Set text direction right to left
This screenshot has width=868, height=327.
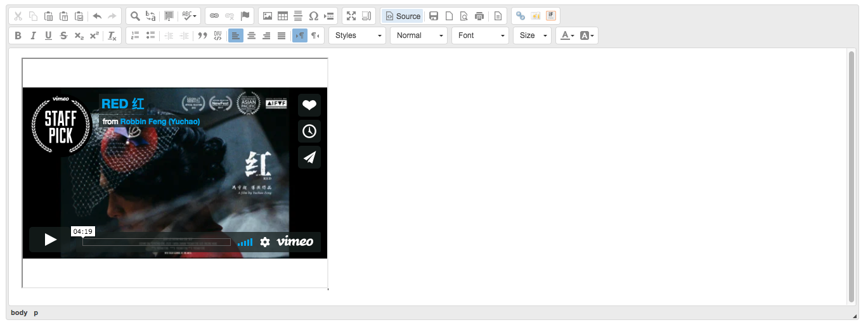coord(315,35)
